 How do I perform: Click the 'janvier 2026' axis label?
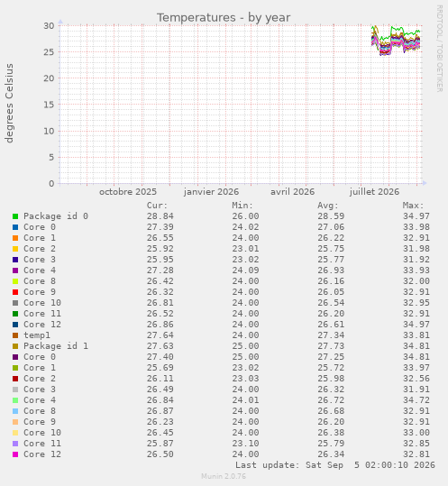211,192
